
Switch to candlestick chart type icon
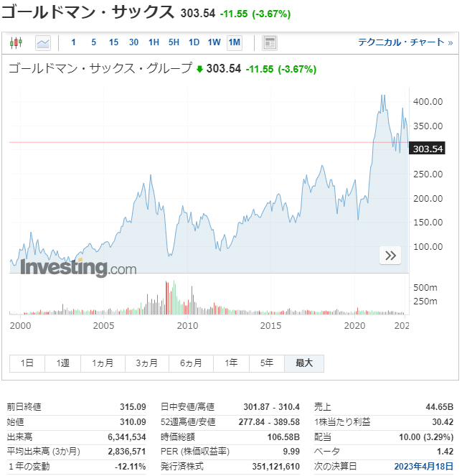16,42
